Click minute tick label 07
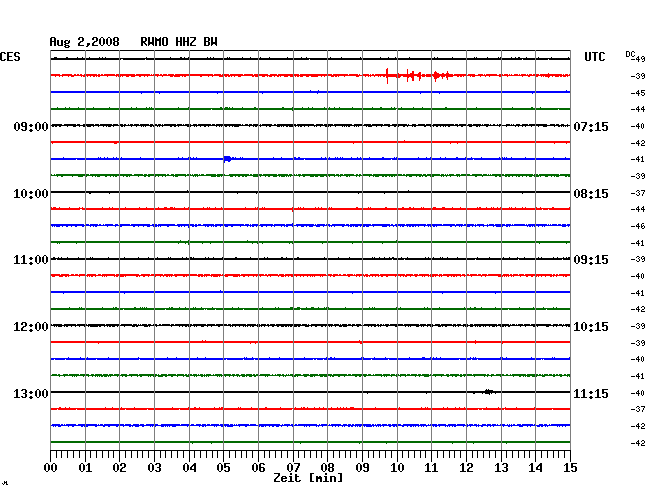 tap(293, 467)
